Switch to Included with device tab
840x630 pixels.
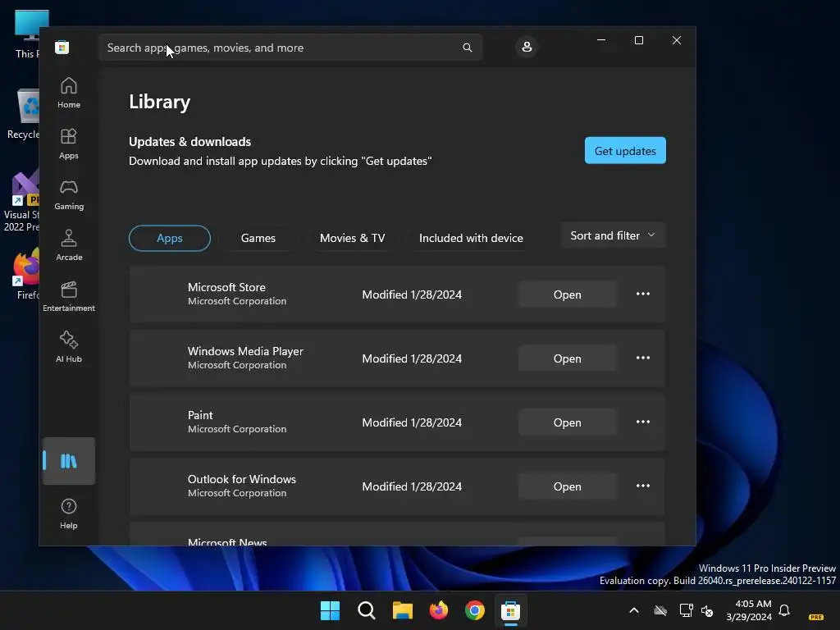pos(471,238)
